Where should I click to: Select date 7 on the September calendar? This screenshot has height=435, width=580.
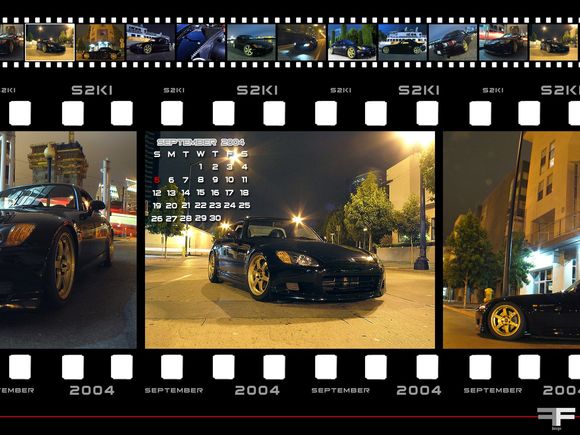(186, 180)
